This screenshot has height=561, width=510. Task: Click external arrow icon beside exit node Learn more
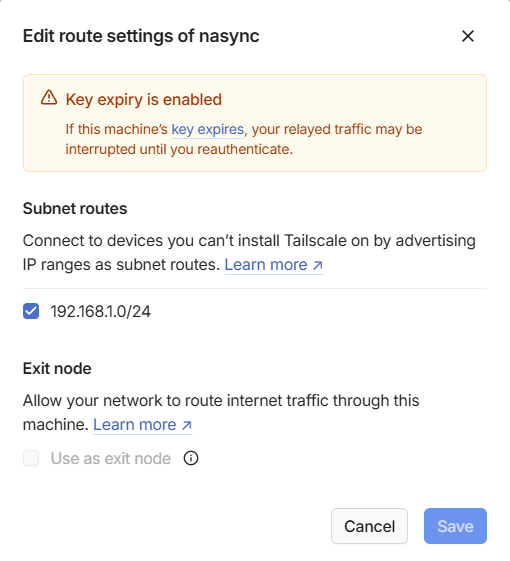(187, 425)
